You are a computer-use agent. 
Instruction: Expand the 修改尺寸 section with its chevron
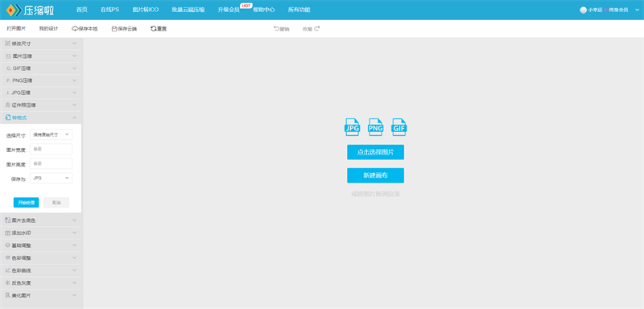pos(74,43)
